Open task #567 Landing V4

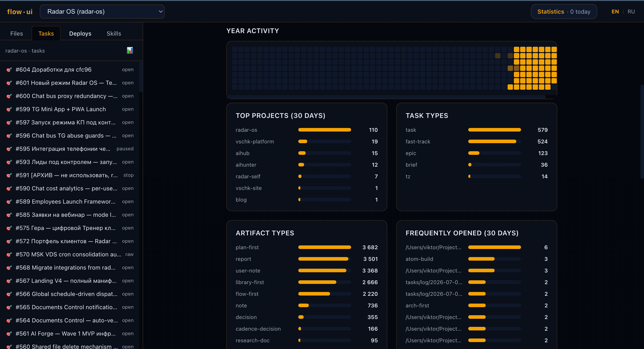click(70, 281)
